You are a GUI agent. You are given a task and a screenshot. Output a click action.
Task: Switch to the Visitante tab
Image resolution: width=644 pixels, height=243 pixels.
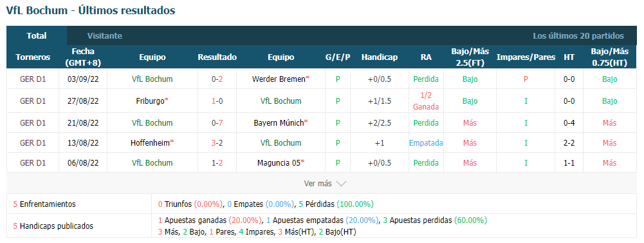[x=104, y=35]
